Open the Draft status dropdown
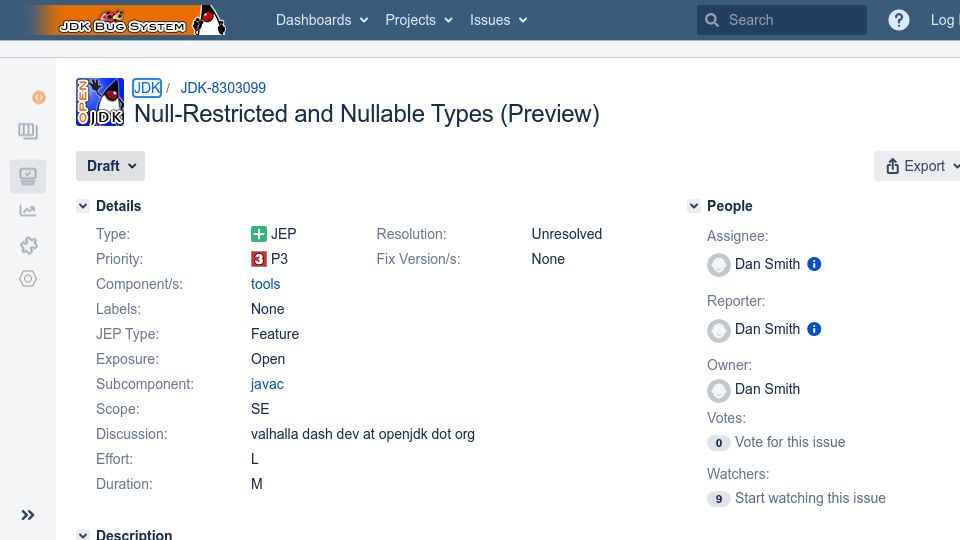 [x=110, y=166]
